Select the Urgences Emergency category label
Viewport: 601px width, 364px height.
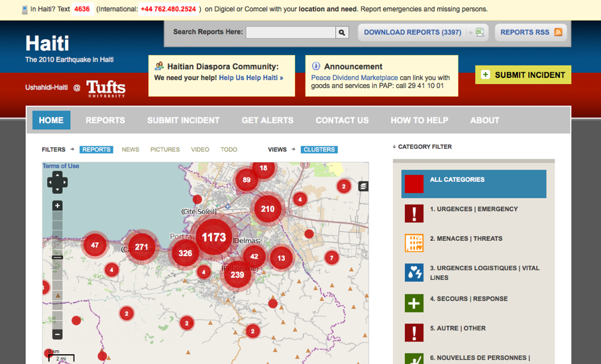tap(474, 209)
